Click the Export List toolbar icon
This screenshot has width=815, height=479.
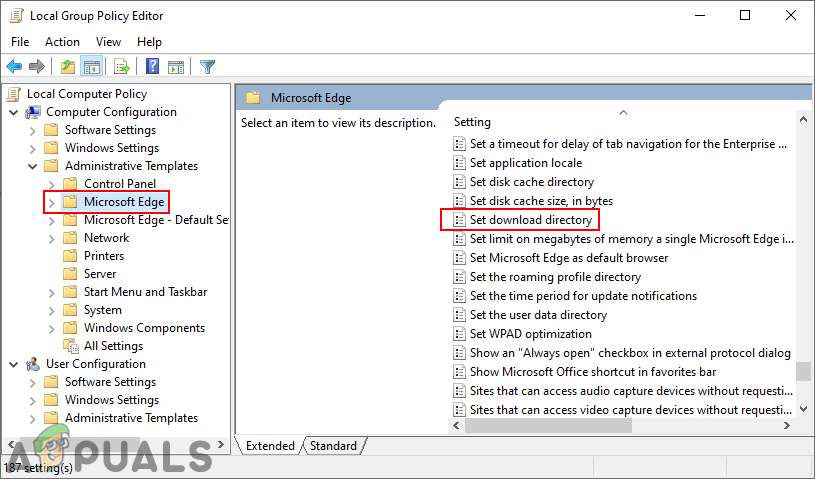pos(121,67)
